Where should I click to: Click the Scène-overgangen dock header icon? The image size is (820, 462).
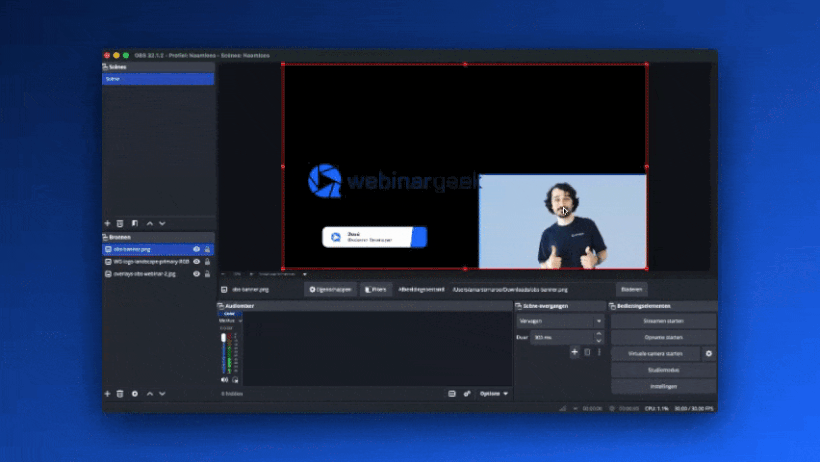tap(518, 306)
